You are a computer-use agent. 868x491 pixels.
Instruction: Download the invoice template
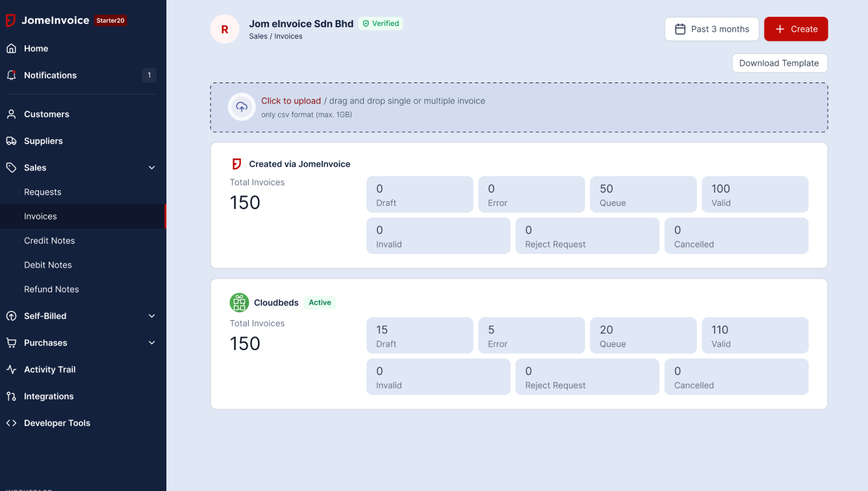[x=780, y=63]
